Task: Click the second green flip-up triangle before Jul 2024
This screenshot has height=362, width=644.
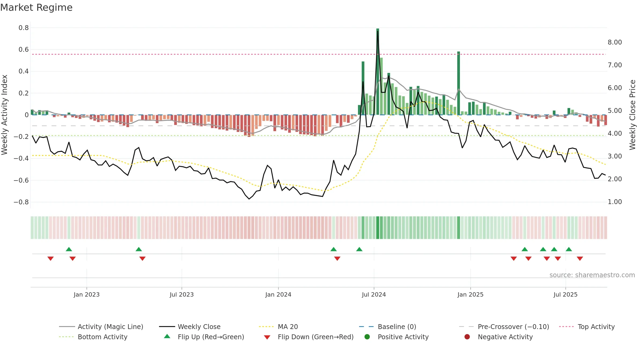Action: click(x=359, y=249)
